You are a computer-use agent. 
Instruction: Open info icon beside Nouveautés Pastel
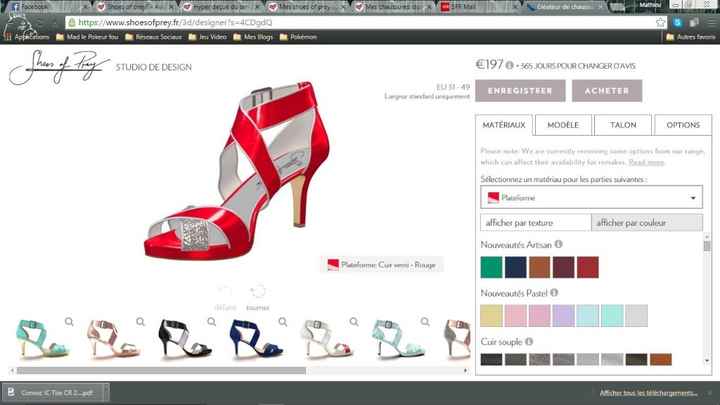[x=554, y=292]
